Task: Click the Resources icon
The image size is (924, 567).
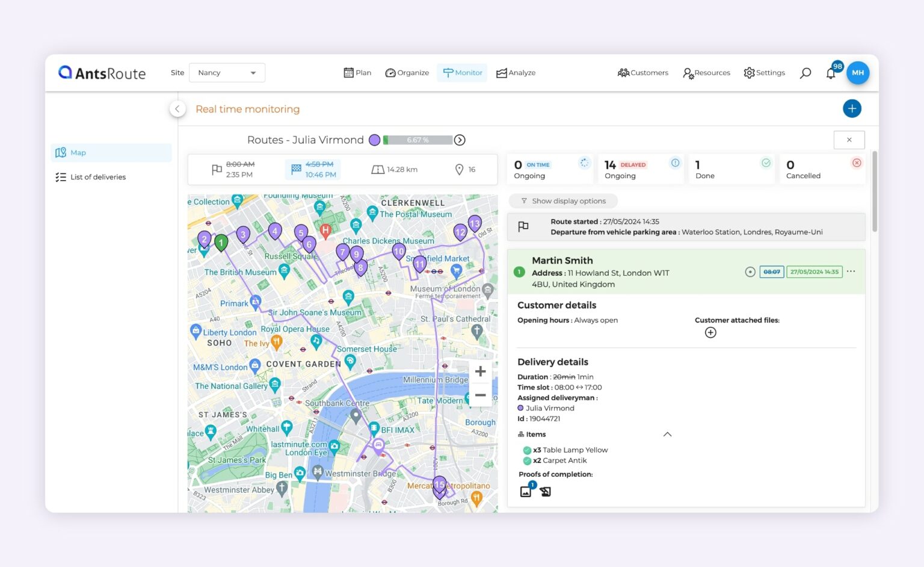Action: 688,72
